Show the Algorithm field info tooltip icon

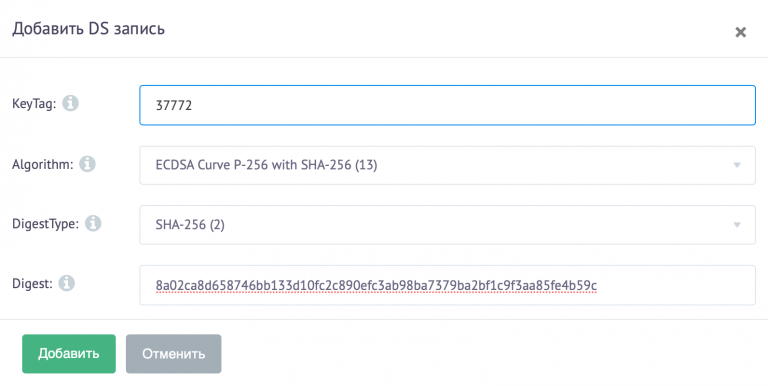pos(87,164)
